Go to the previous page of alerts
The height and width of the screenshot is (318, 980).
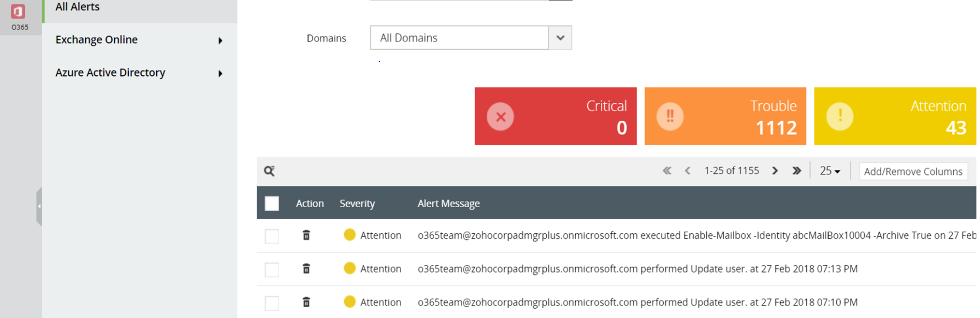(x=688, y=170)
